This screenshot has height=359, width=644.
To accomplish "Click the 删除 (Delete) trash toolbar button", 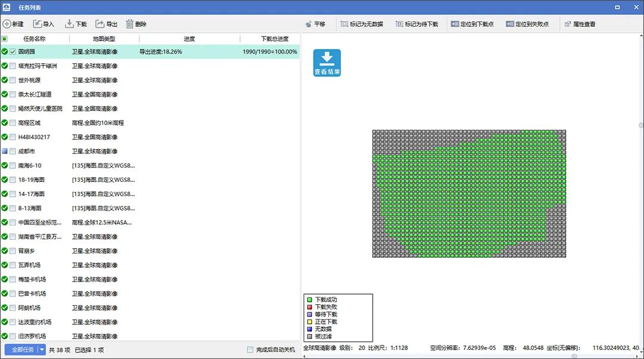I will pyautogui.click(x=136, y=24).
